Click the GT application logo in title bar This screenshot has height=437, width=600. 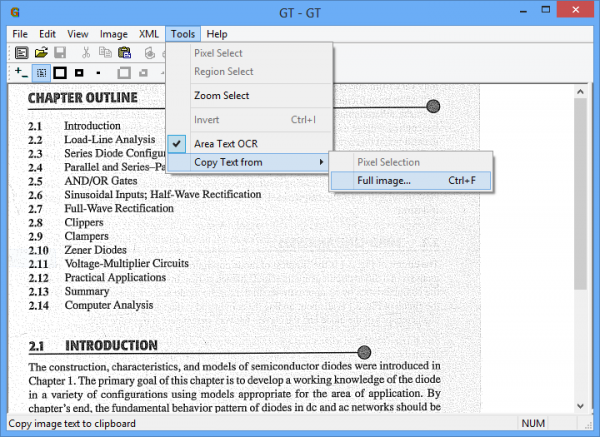[x=15, y=13]
